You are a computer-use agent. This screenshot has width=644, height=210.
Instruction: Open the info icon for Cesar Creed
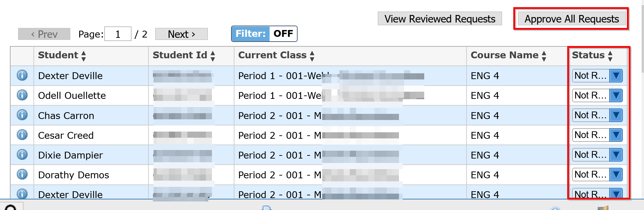pyautogui.click(x=22, y=135)
